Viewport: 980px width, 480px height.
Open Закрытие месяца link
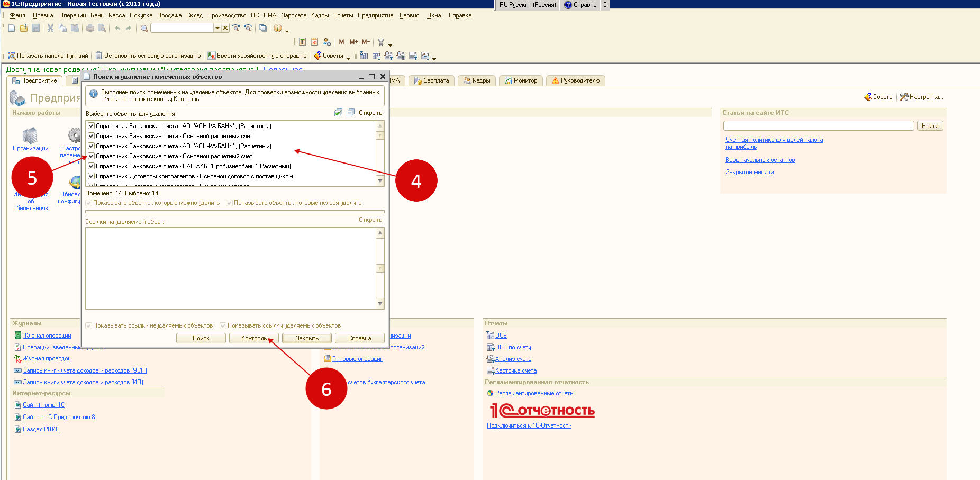(x=749, y=172)
